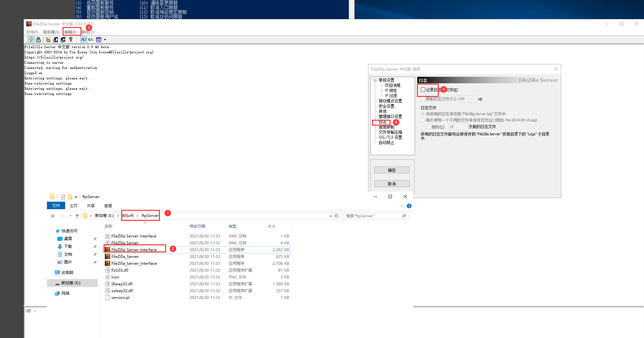The image size is (644, 338).
Task: Click the 网络 network icon in navigation pane
Action: [x=57, y=293]
